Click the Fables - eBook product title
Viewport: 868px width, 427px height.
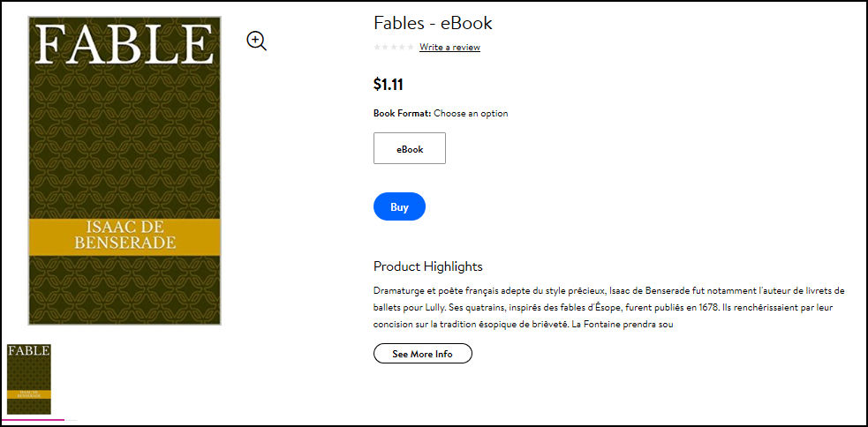(433, 23)
